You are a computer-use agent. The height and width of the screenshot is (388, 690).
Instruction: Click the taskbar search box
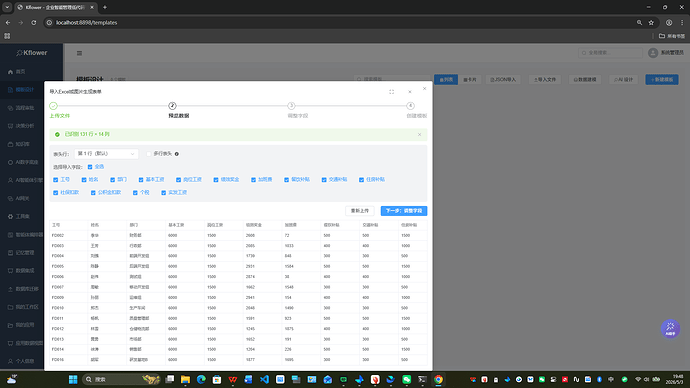[x=121, y=379]
